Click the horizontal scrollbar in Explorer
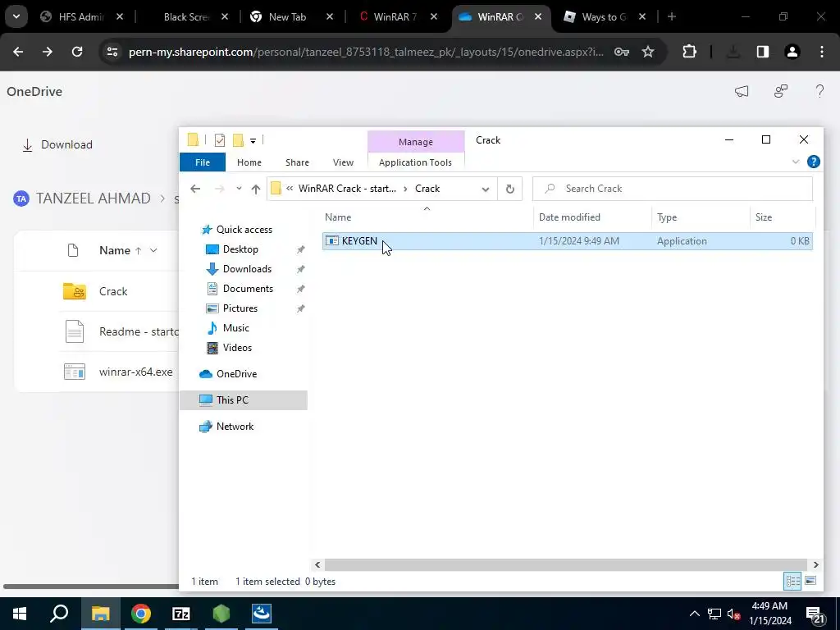This screenshot has height=630, width=840. pos(566,564)
